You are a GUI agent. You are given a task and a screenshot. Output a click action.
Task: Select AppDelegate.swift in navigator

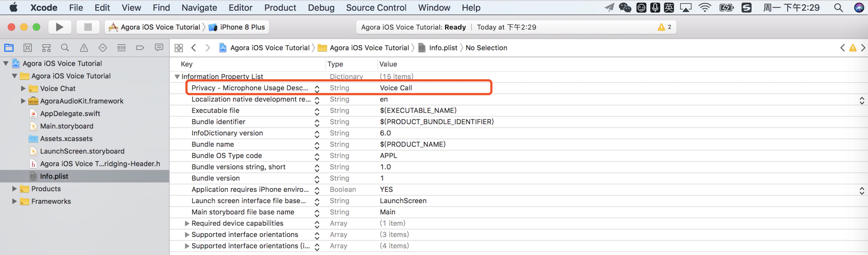point(70,114)
